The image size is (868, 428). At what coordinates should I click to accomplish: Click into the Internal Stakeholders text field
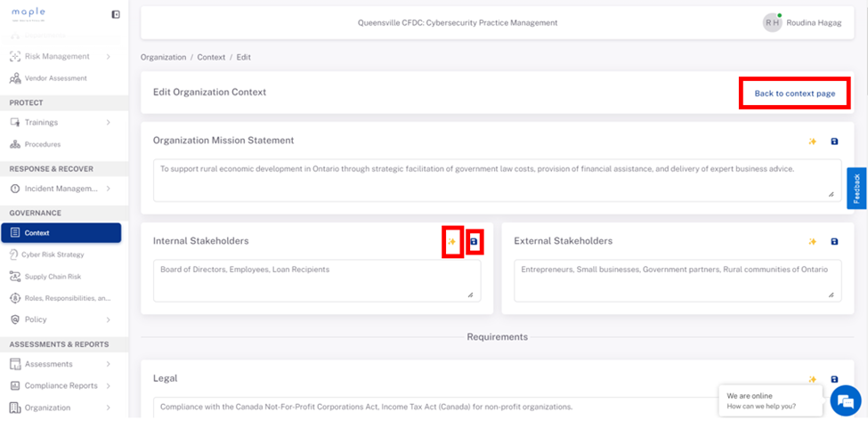(x=317, y=281)
